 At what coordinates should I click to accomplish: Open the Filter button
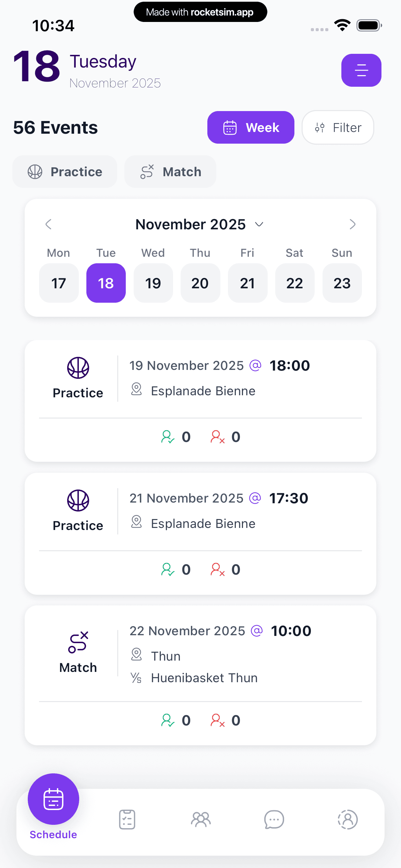coord(338,128)
